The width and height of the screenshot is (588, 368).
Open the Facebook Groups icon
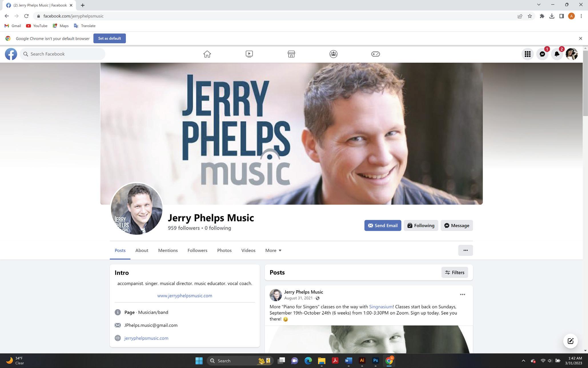(x=333, y=54)
